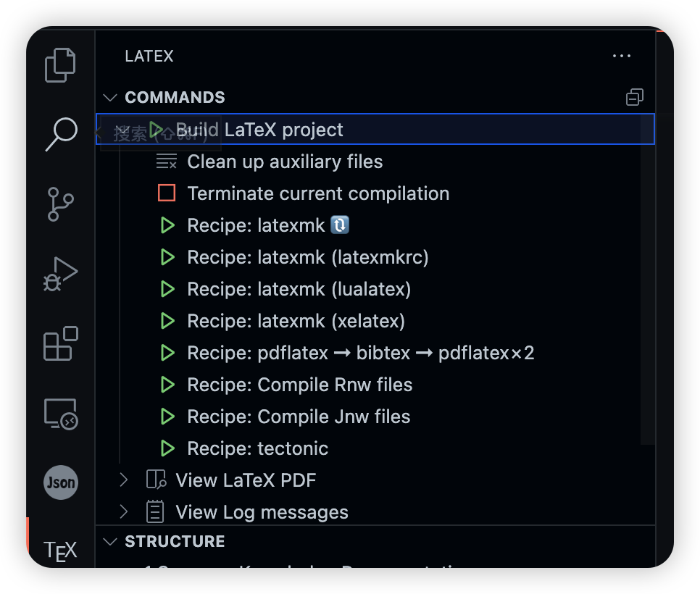Open the LATEX panel More Actions menu

pos(622,56)
